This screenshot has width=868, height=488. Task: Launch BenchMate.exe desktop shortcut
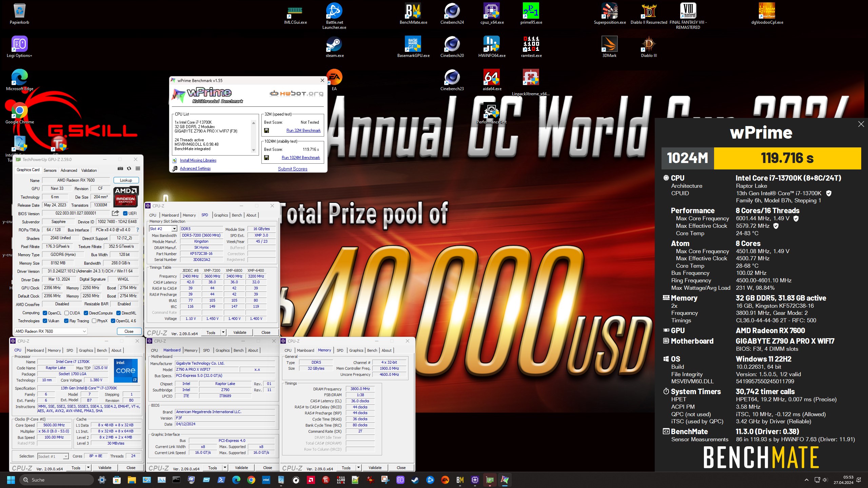(413, 14)
